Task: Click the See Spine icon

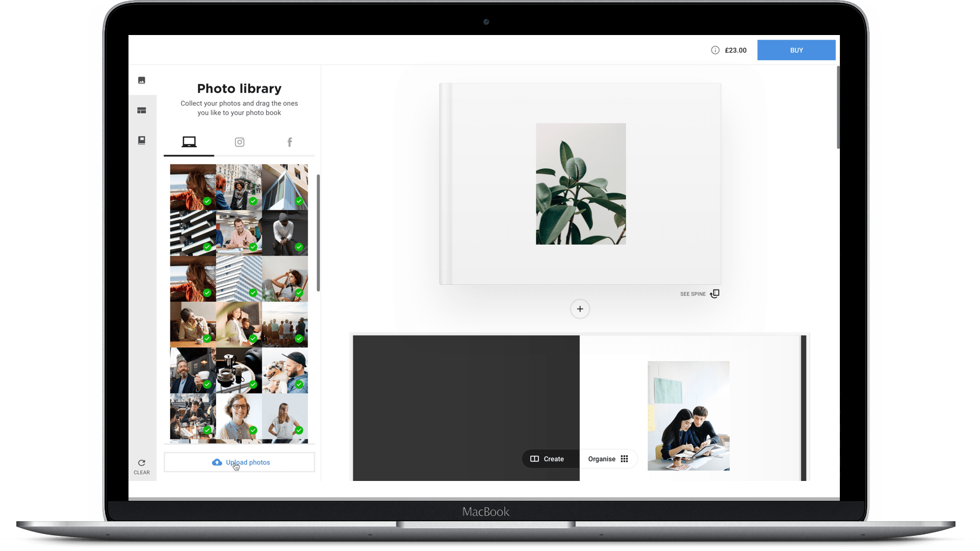Action: (x=715, y=294)
